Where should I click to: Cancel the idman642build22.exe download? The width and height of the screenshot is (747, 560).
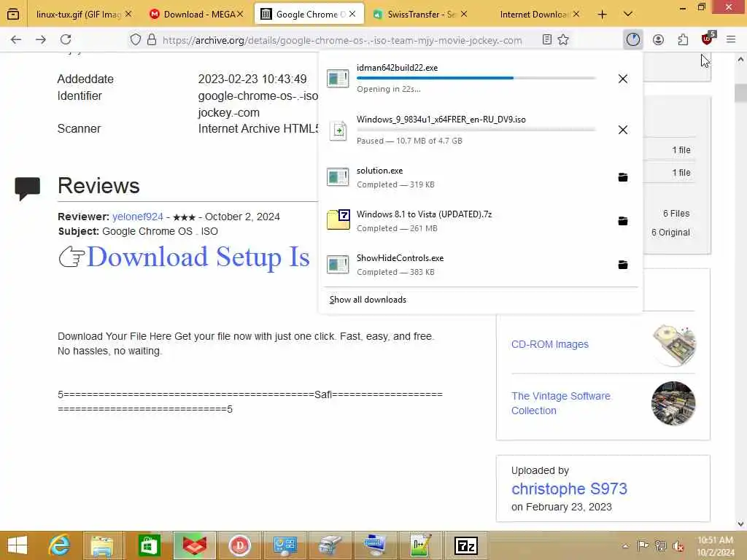622,79
